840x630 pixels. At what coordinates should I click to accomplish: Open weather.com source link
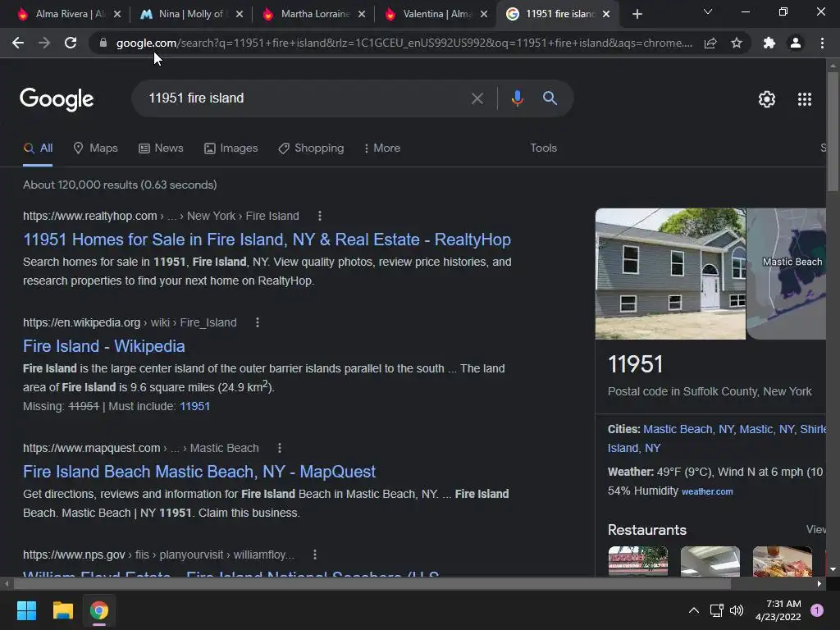[707, 491]
